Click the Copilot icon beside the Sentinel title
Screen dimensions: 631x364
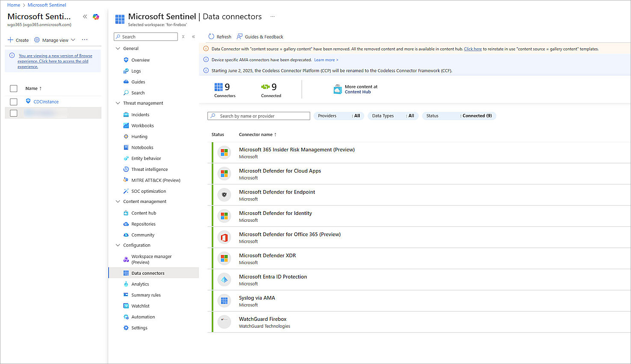(x=96, y=17)
